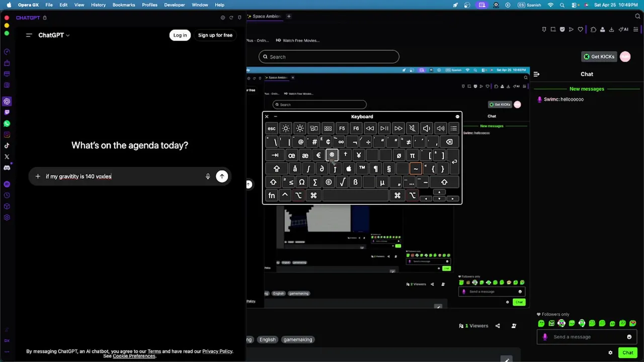Screen dimensions: 644x362
Task: Open the File menu
Action: point(49,5)
